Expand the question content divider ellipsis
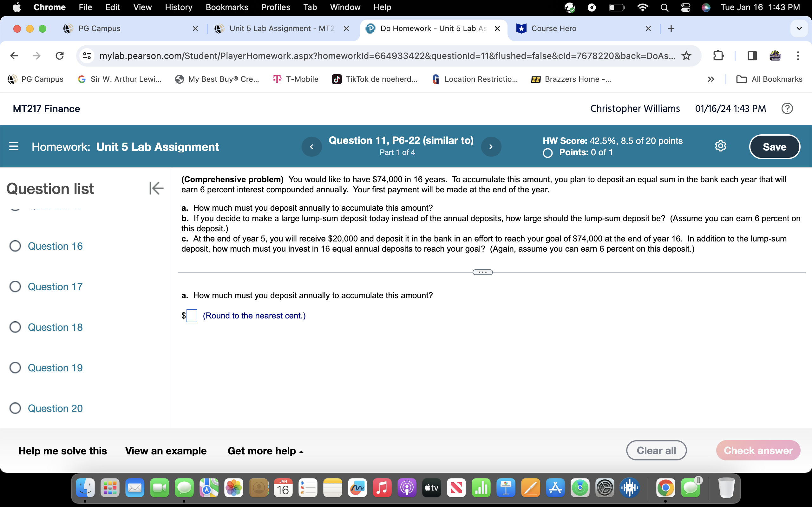812x507 pixels. click(482, 272)
